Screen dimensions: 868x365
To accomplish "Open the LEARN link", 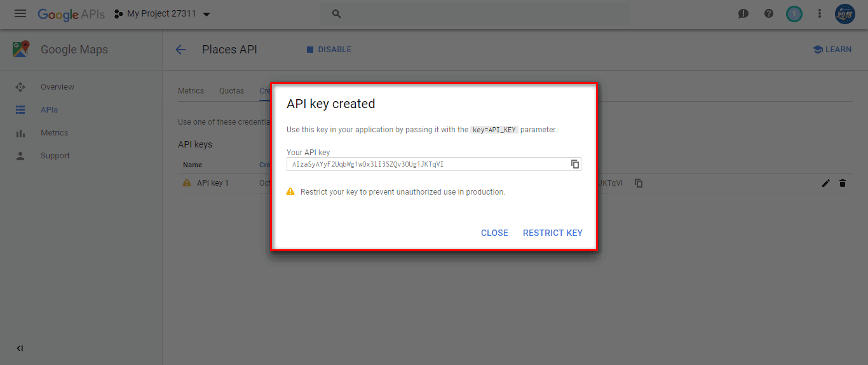I will coord(832,50).
